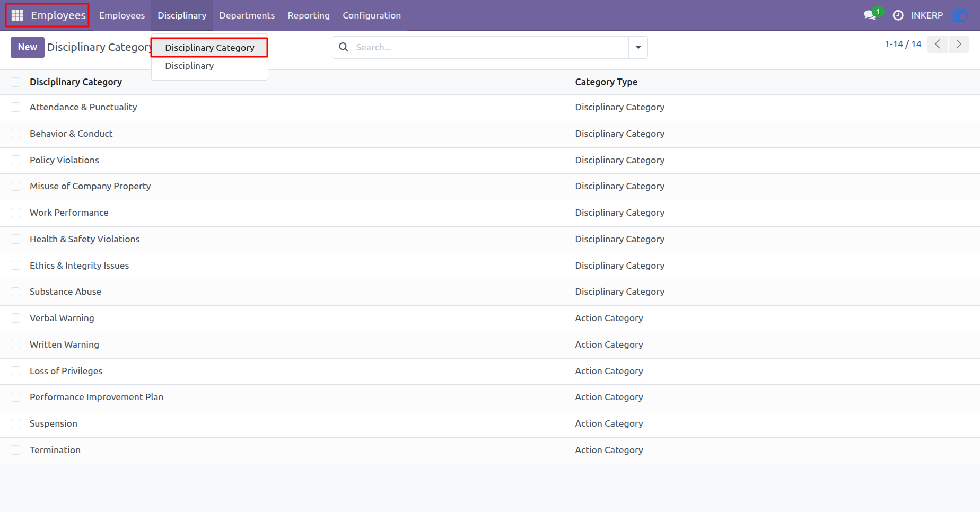The image size is (980, 512).
Task: Select the Termination row checkbox
Action: (x=15, y=450)
